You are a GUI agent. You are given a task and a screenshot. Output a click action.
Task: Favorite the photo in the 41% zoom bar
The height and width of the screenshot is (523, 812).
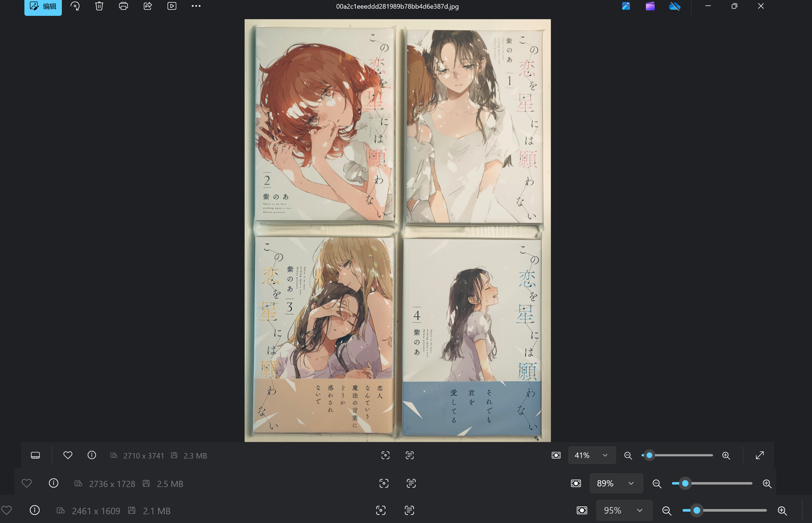(68, 455)
